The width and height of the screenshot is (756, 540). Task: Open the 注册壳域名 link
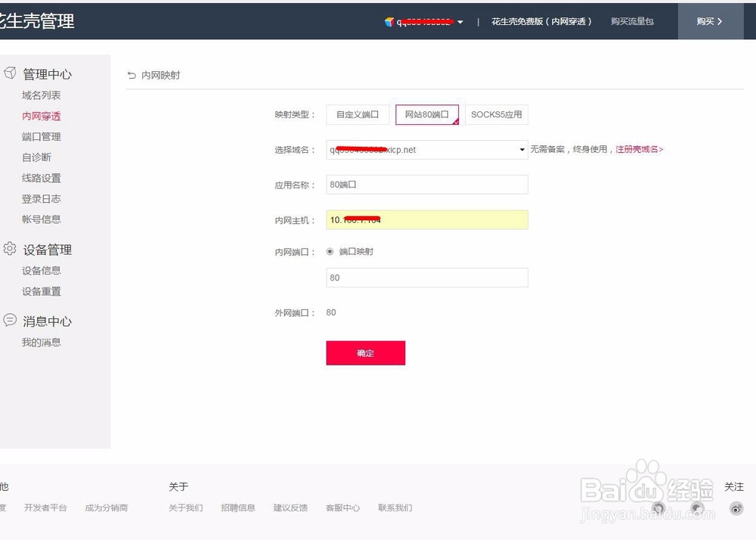(637, 149)
